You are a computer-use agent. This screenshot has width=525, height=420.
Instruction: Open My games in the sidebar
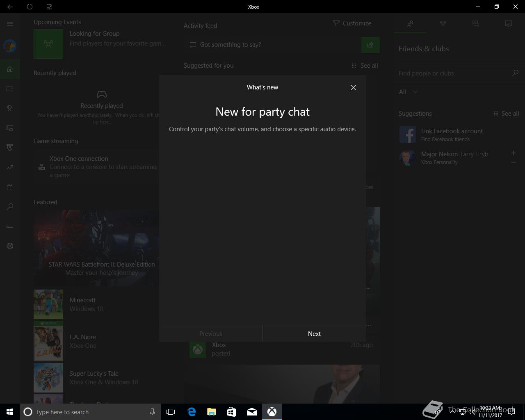pos(10,89)
